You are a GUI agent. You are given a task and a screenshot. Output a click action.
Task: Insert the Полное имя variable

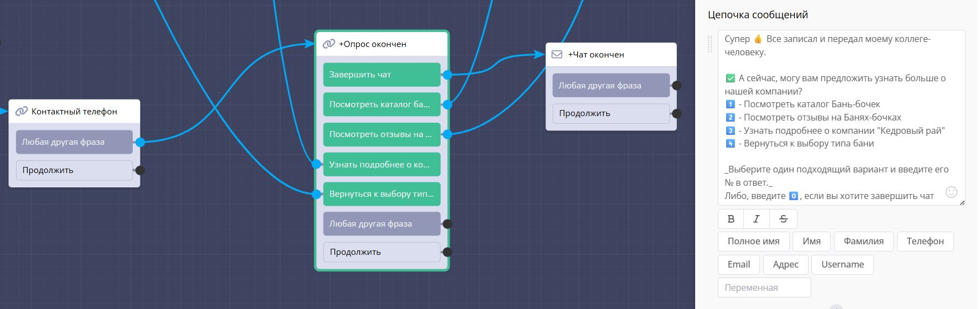(x=753, y=242)
